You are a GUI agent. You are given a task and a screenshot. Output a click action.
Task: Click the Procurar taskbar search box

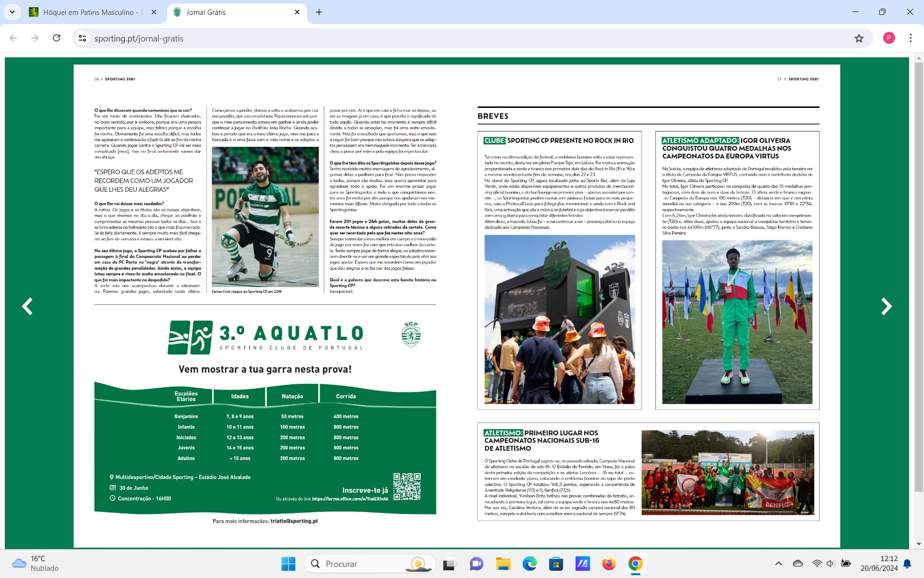[370, 564]
